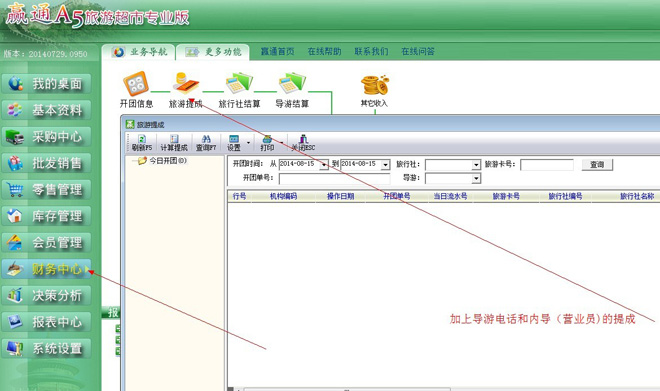Open the 导游结算 icon
The height and width of the screenshot is (391, 660).
[x=292, y=83]
